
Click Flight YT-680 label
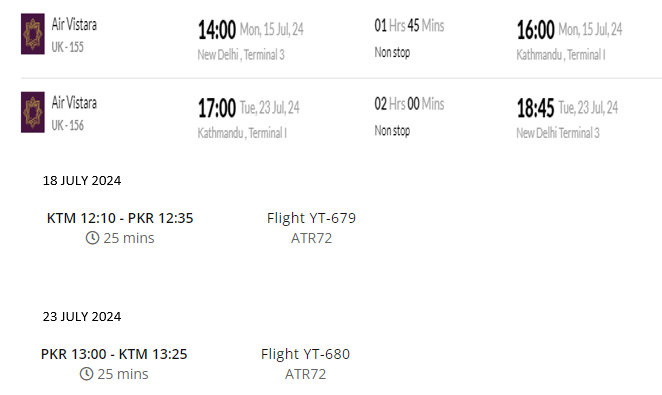pyautogui.click(x=305, y=354)
